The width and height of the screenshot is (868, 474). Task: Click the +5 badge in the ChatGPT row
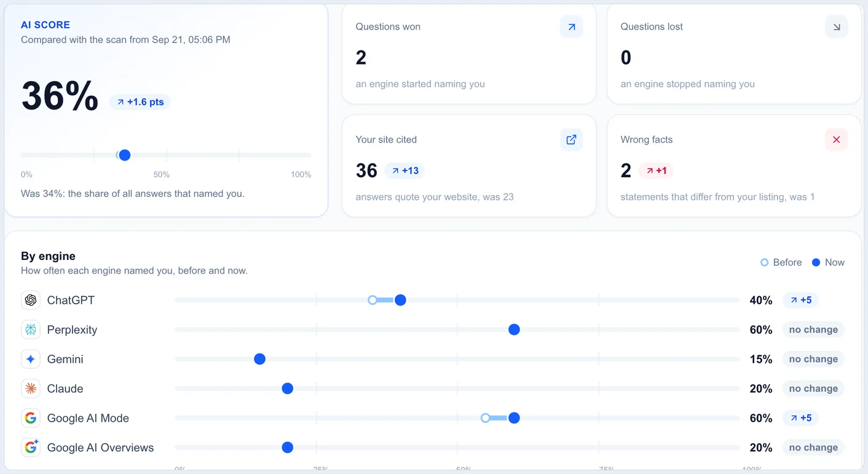[x=800, y=300]
